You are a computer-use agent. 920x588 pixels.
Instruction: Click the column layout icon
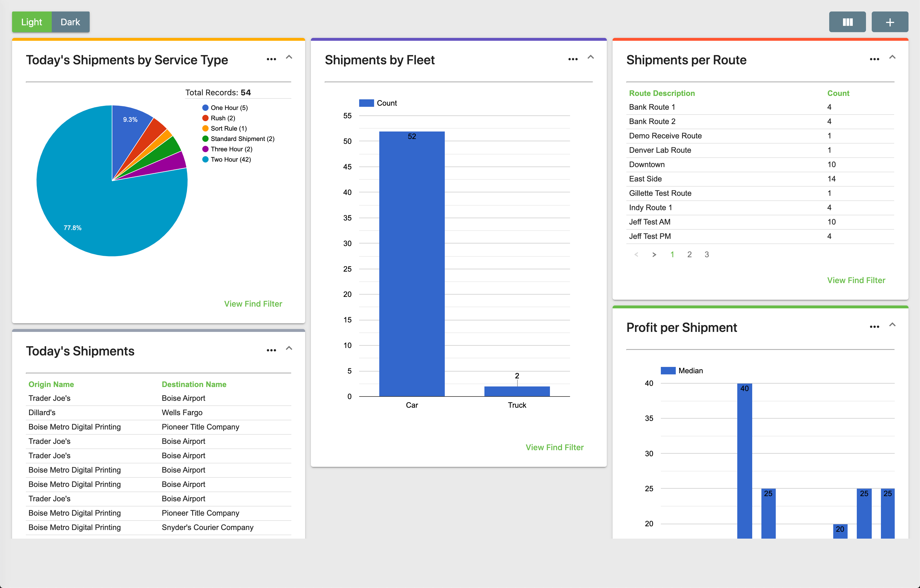[x=847, y=22]
